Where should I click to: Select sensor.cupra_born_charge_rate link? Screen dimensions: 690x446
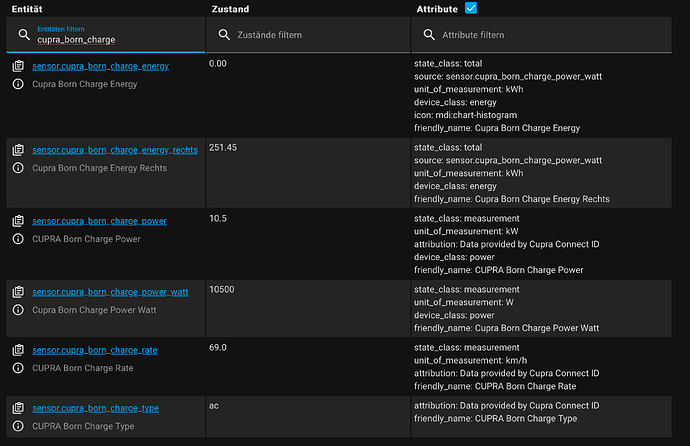click(95, 350)
